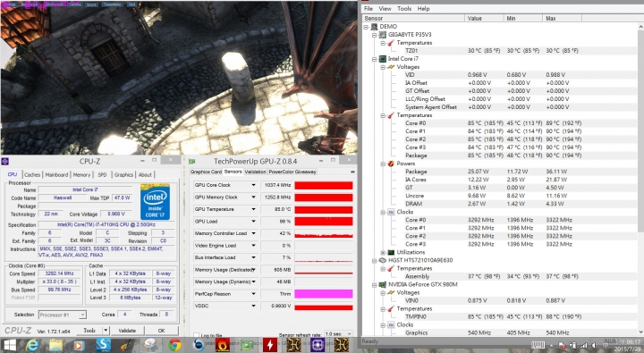Image resolution: width=644 pixels, height=353 pixels.
Task: Open the touch keyboard tray icon
Action: [x=538, y=345]
